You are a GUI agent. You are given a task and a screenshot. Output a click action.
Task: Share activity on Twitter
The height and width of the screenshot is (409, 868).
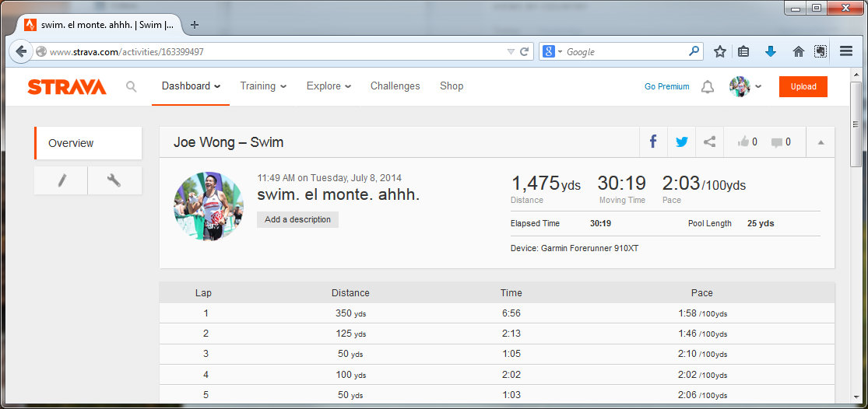682,142
